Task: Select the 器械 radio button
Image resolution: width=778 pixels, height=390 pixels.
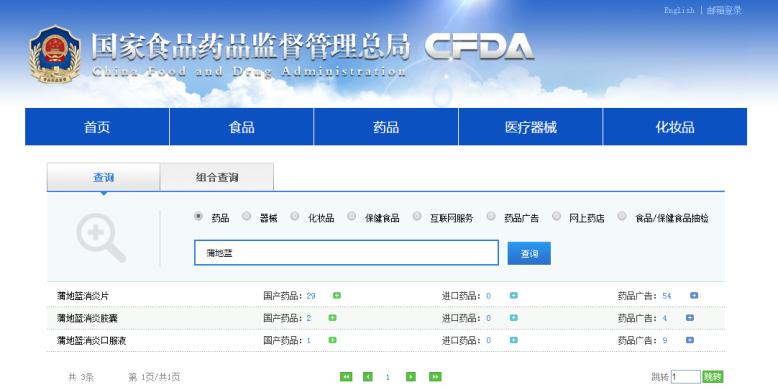Action: tap(247, 216)
